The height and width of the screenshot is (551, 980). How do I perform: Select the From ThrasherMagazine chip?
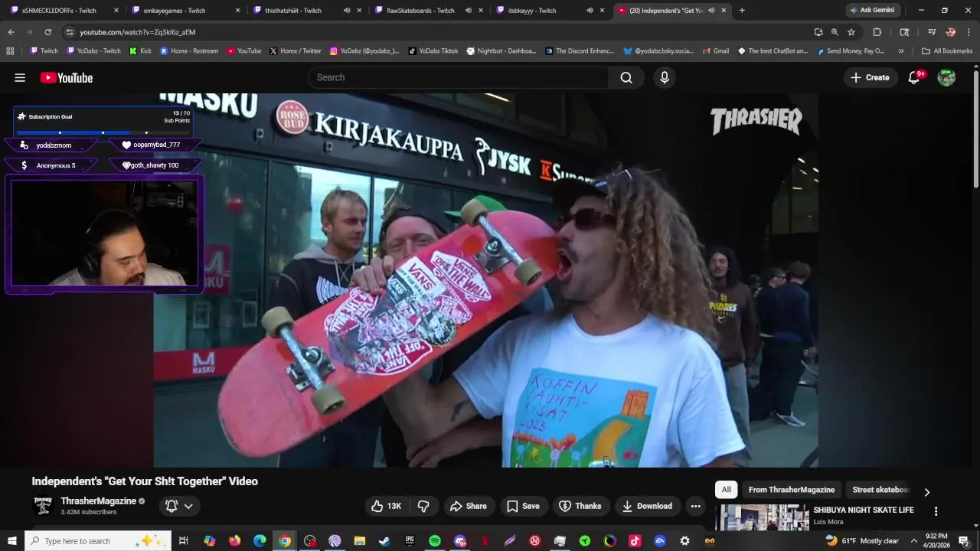[x=792, y=490]
